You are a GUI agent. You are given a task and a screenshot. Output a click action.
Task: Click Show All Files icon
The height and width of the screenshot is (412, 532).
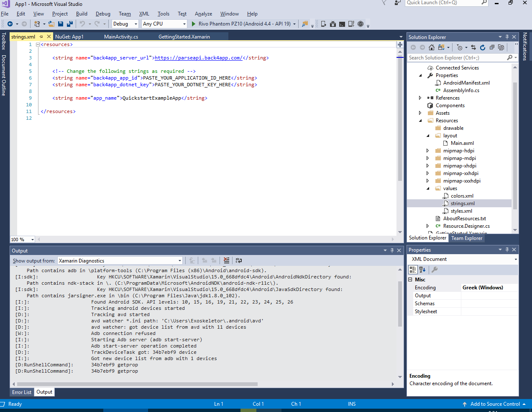coord(501,47)
